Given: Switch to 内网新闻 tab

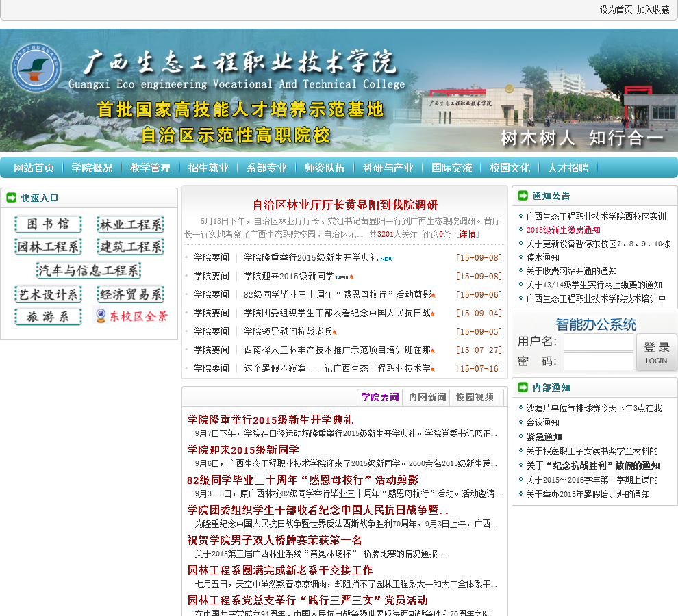Looking at the screenshot, I should coord(427,397).
